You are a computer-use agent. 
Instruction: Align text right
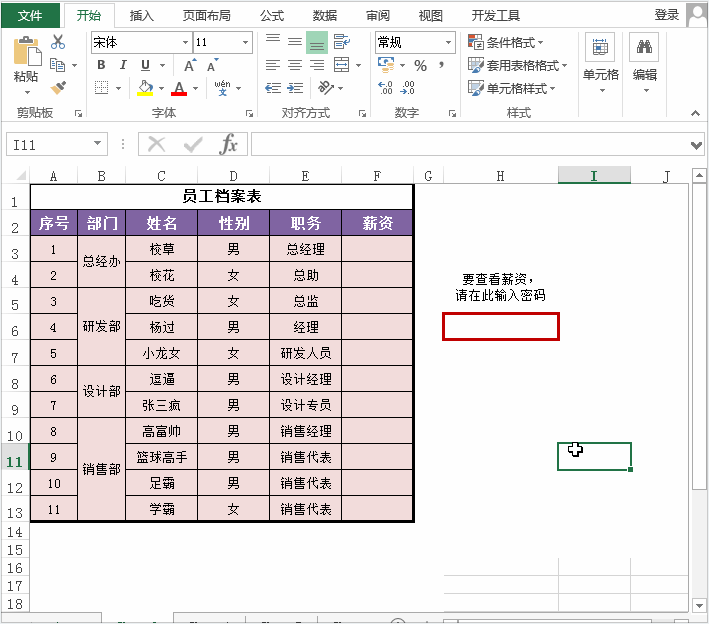coord(317,65)
